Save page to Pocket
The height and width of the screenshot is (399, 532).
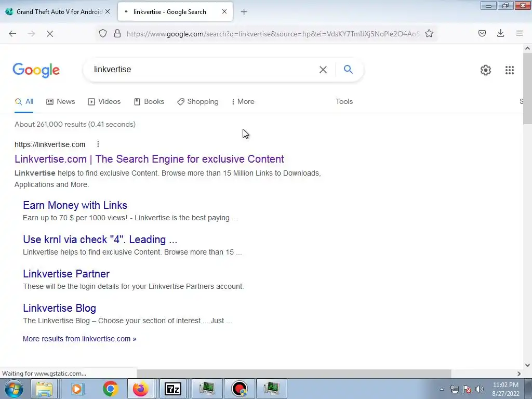482,33
